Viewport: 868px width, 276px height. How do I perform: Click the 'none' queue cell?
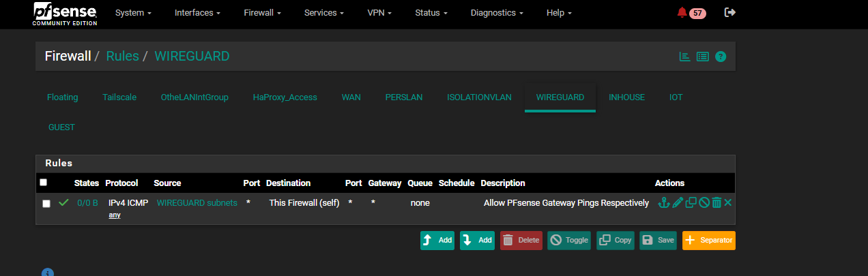click(420, 202)
